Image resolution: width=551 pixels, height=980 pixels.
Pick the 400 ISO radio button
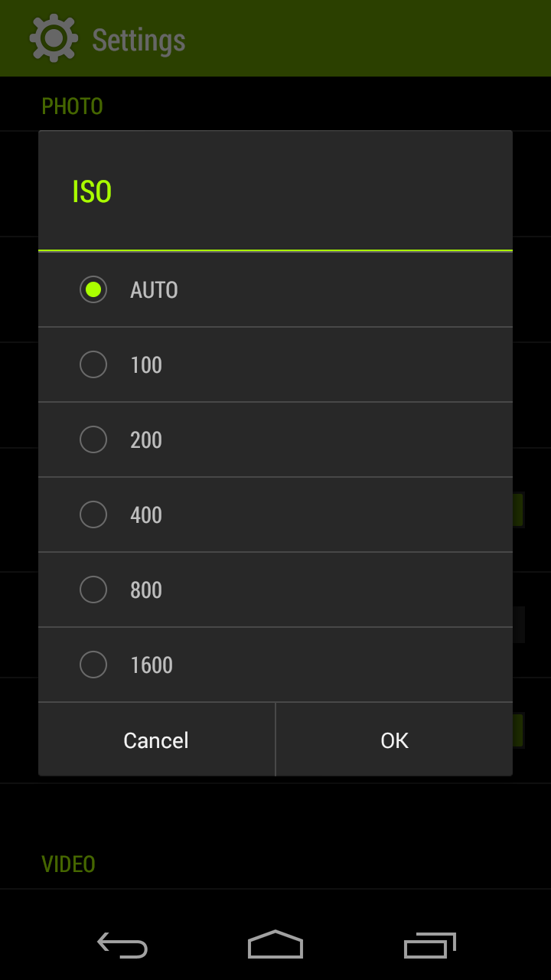coord(93,514)
